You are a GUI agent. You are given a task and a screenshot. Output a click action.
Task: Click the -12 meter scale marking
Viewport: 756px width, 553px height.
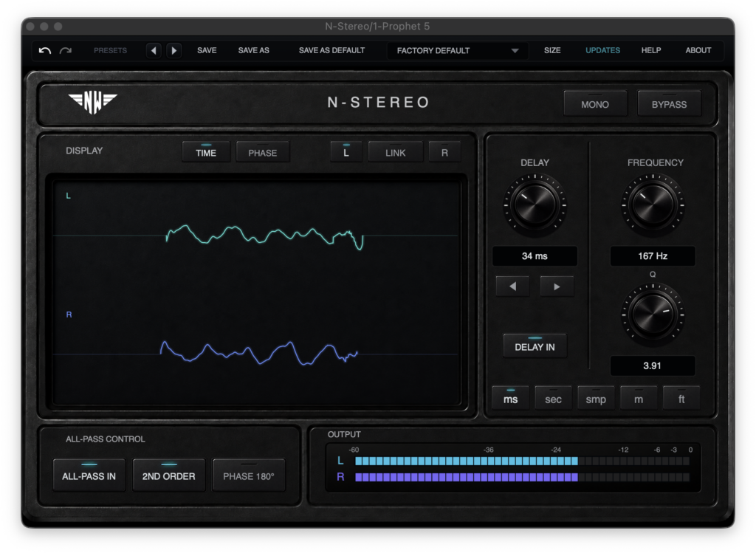(x=623, y=450)
